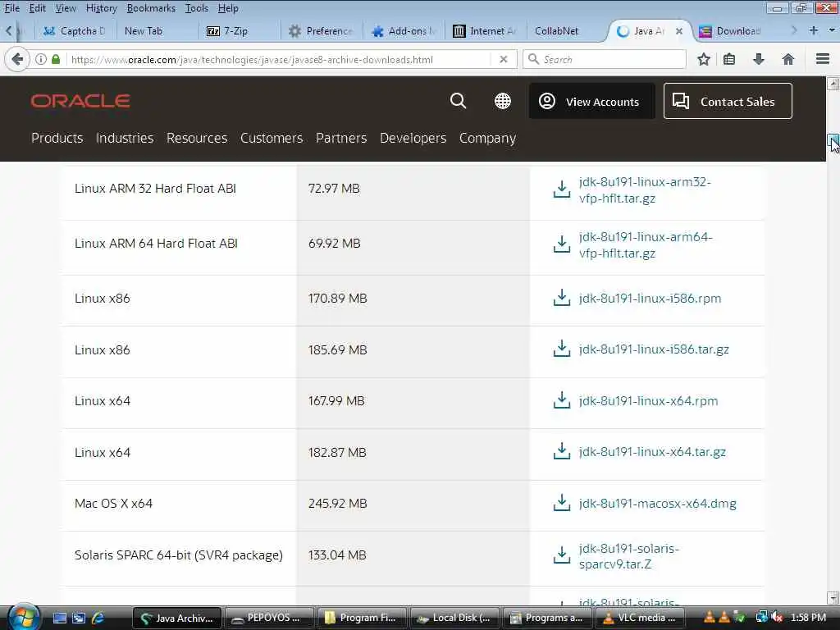Open the Customers navigation item

[272, 138]
